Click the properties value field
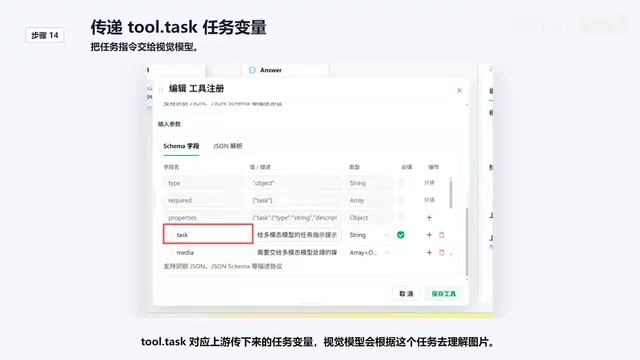This screenshot has height=360, width=640. point(294,218)
